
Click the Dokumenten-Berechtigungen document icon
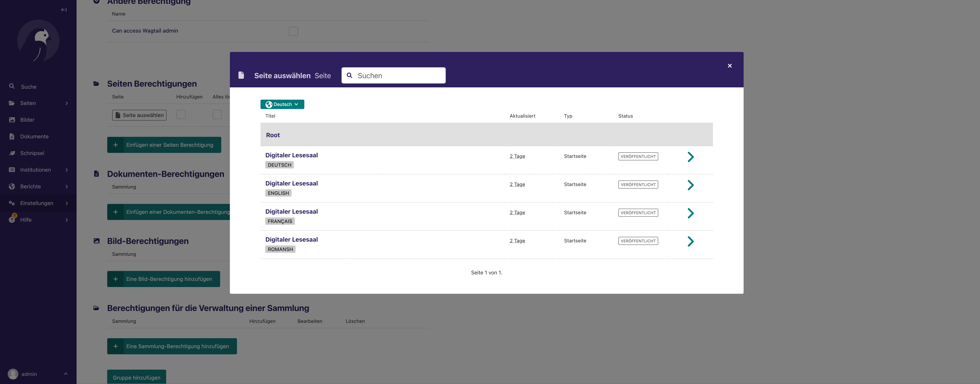point(96,174)
